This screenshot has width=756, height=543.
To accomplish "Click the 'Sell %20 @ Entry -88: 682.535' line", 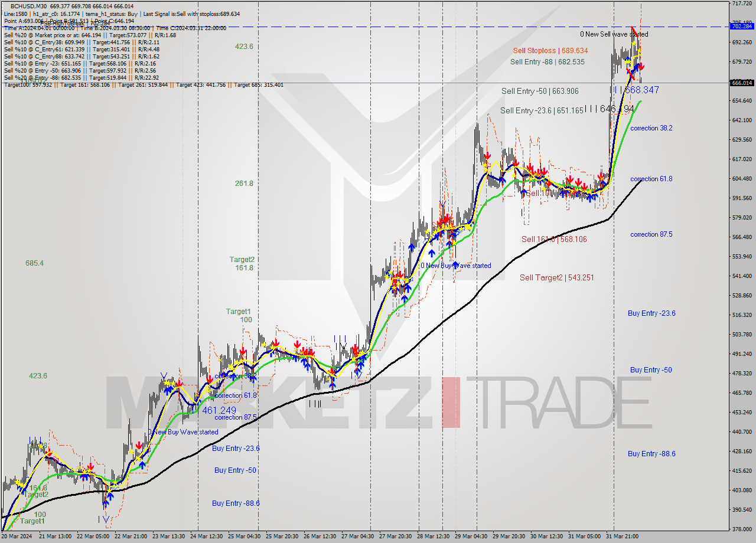I will [x=82, y=77].
